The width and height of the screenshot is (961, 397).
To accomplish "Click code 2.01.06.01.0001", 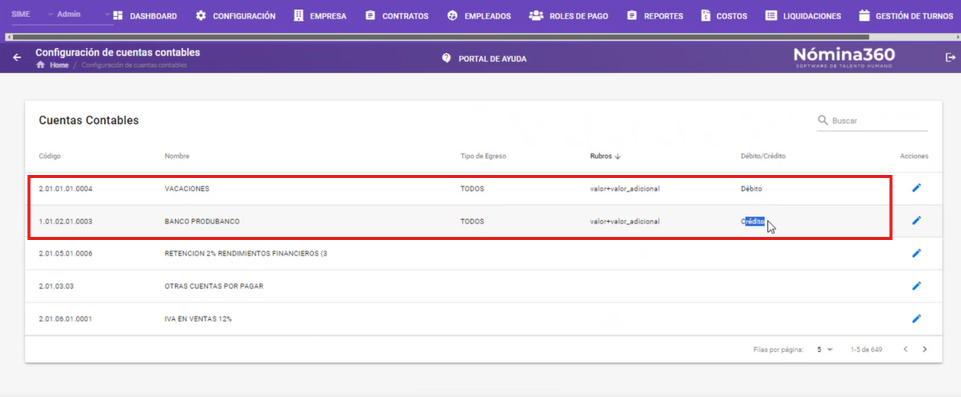I will [66, 319].
